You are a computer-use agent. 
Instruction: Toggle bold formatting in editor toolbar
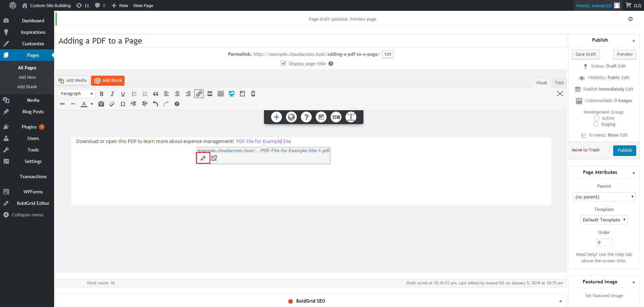[102, 94]
